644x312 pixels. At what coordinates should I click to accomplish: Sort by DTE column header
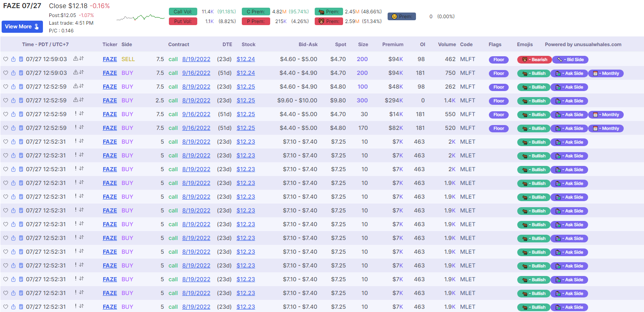coord(227,45)
